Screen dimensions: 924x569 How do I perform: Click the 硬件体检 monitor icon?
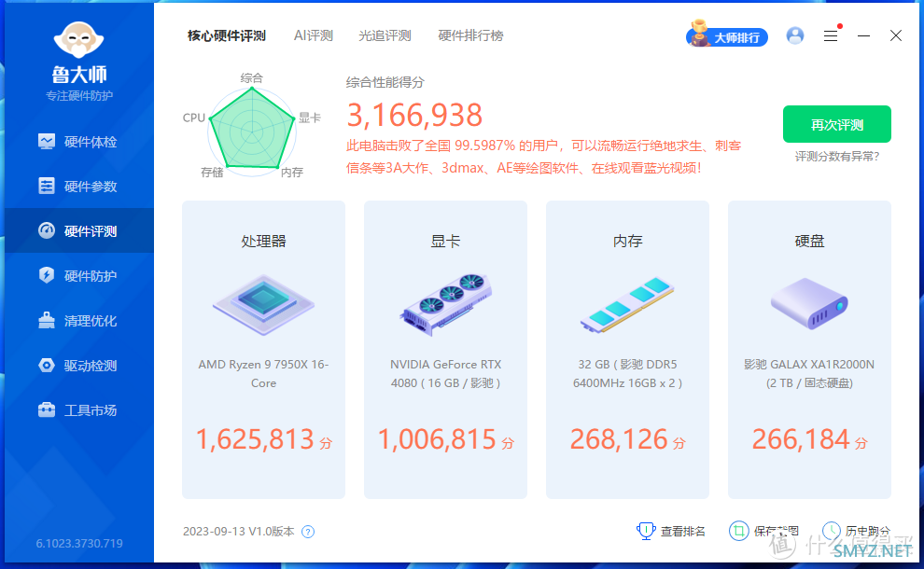click(x=47, y=142)
